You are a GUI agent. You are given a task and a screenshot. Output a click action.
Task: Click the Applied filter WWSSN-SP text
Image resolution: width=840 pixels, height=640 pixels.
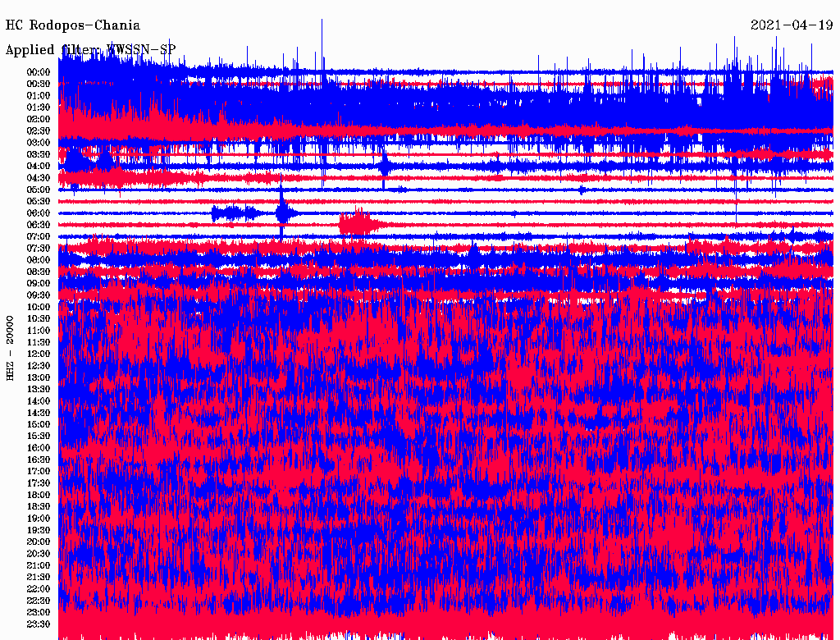[90, 50]
